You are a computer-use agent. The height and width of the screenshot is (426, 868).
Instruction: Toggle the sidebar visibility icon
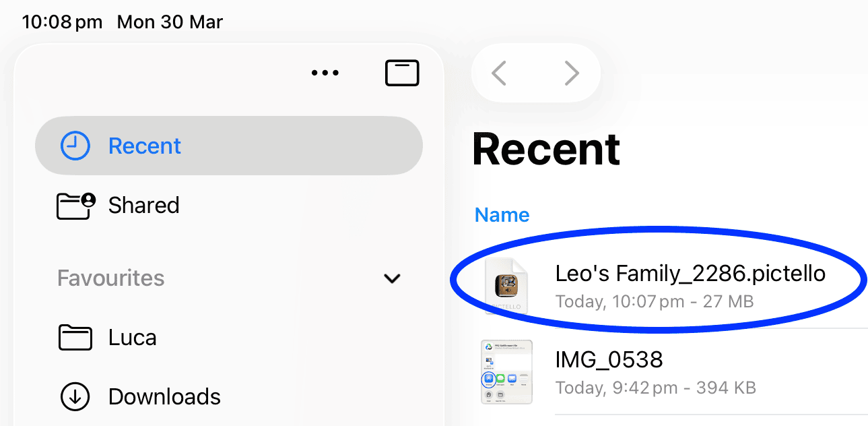pos(402,73)
